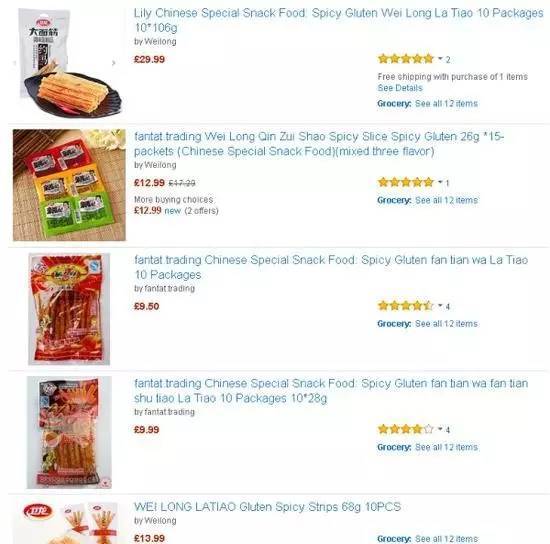Screen dimensions: 550x544
Task: Open the Wei Long Qin Zui Shao listing title
Action: point(319,144)
